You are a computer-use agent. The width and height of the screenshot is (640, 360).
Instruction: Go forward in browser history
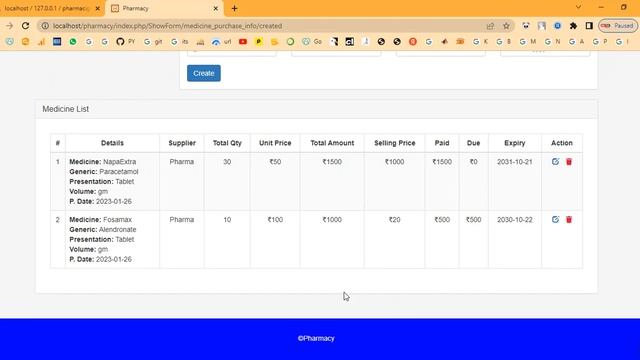9,26
